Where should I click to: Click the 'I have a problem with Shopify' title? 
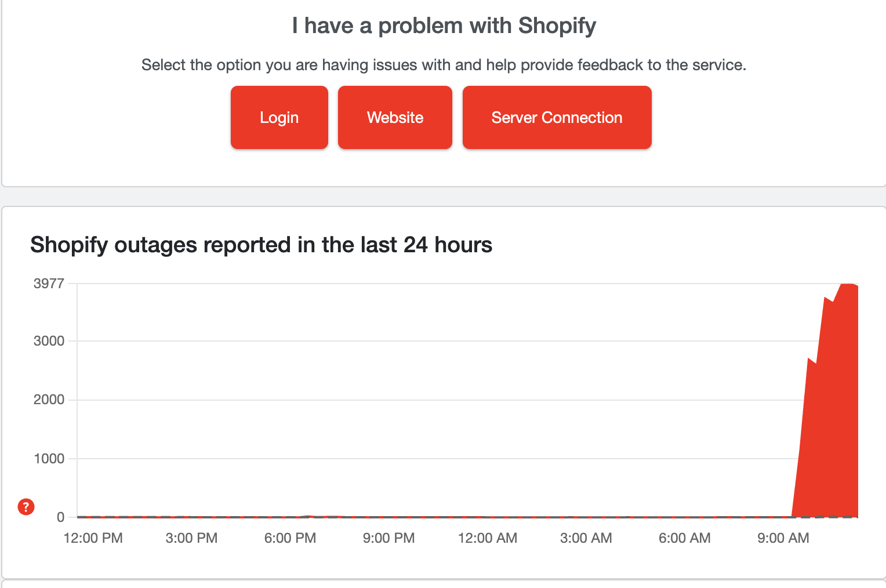pos(443,25)
